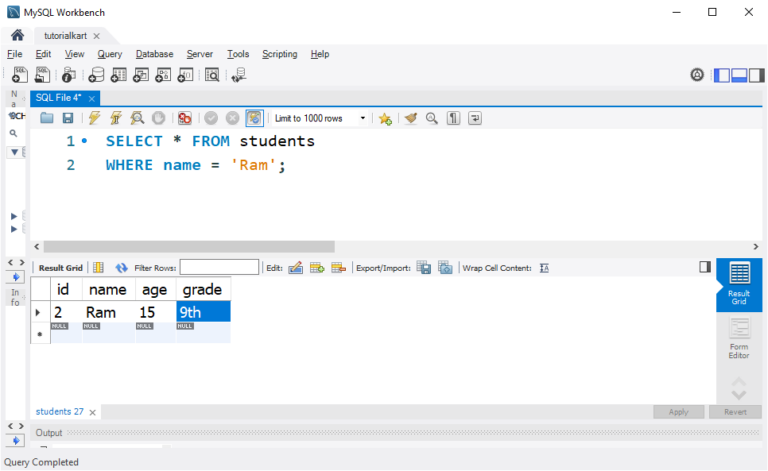
Task: Switch to Result Grid view
Action: pos(739,284)
